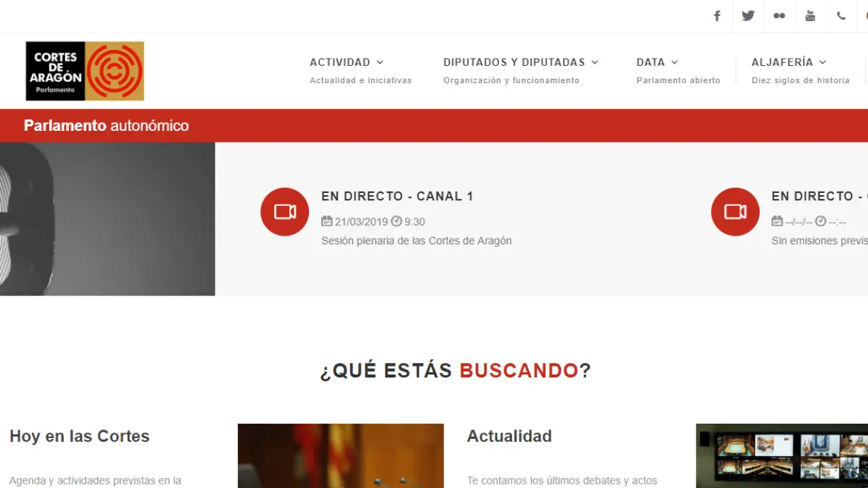Click the grayscale banner image on left
Image resolution: width=868 pixels, height=488 pixels.
(x=107, y=218)
